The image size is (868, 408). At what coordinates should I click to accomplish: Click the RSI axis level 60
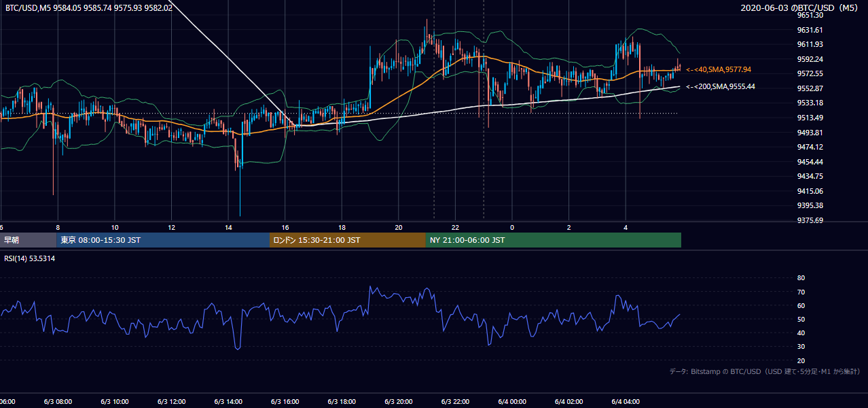pyautogui.click(x=801, y=305)
